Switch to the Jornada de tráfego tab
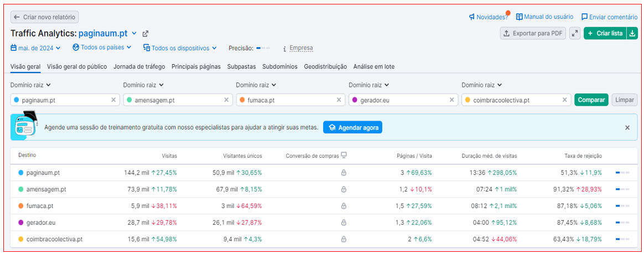Viewport: 644px width, 254px height. (139, 67)
